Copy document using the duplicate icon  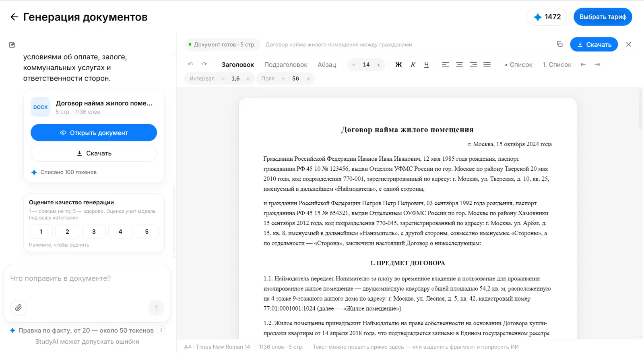tap(559, 44)
